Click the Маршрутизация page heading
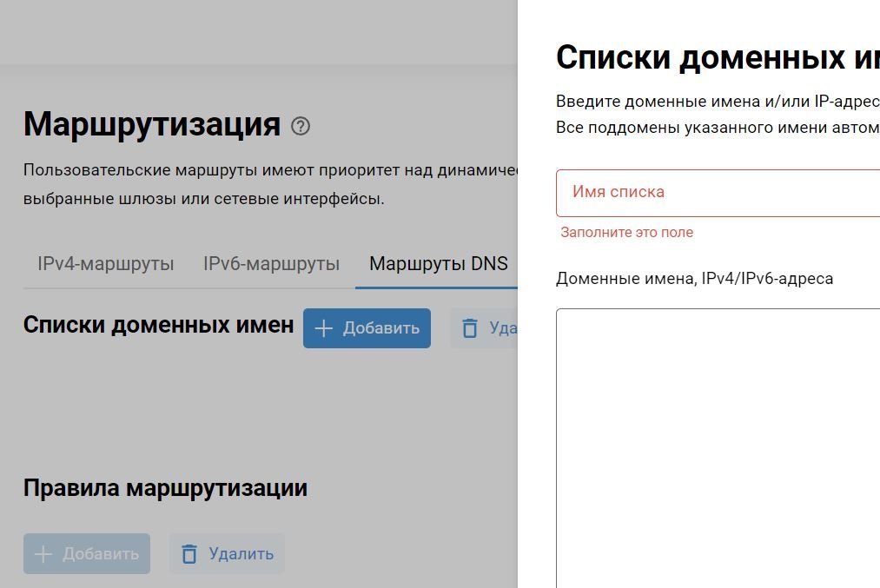This screenshot has height=588, width=880. (151, 125)
